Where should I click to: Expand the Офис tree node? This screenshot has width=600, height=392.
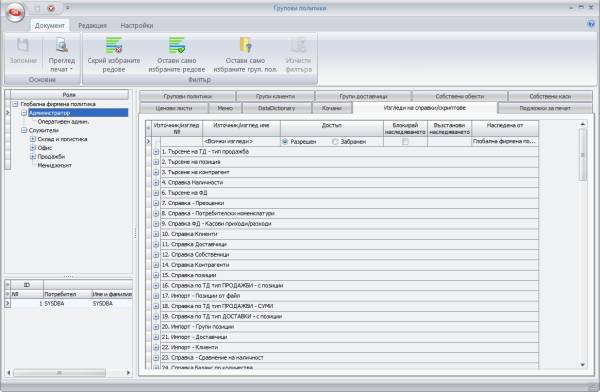tap(33, 148)
